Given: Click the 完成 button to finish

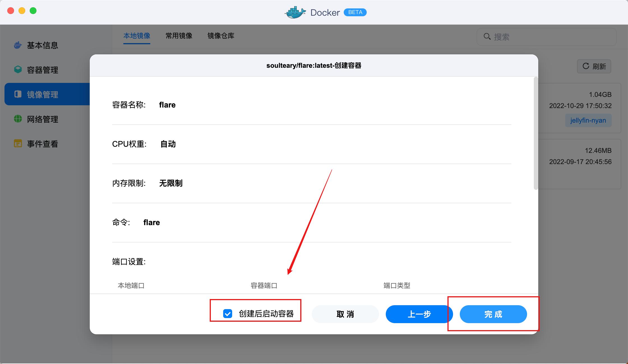Looking at the screenshot, I should tap(493, 314).
